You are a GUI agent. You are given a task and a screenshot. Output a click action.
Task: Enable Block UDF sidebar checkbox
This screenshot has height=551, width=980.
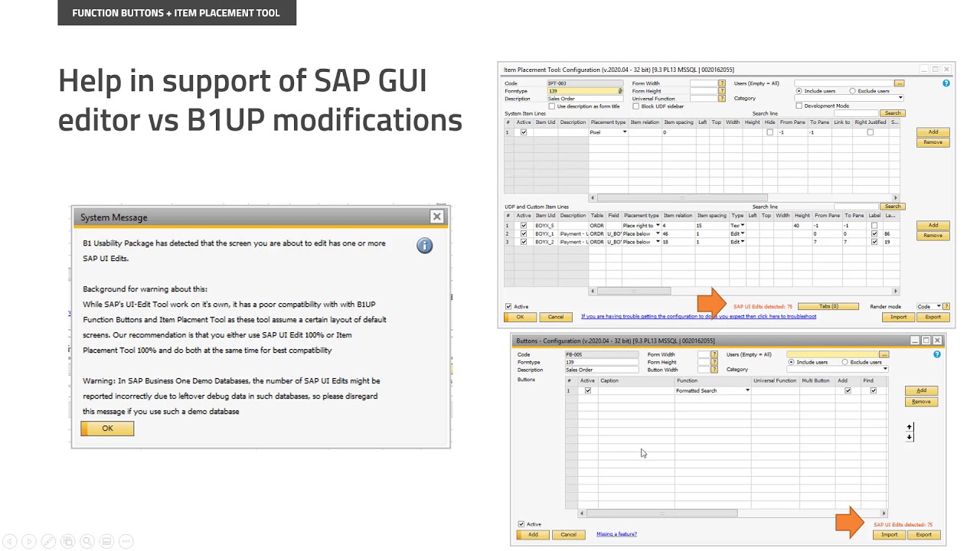[635, 106]
